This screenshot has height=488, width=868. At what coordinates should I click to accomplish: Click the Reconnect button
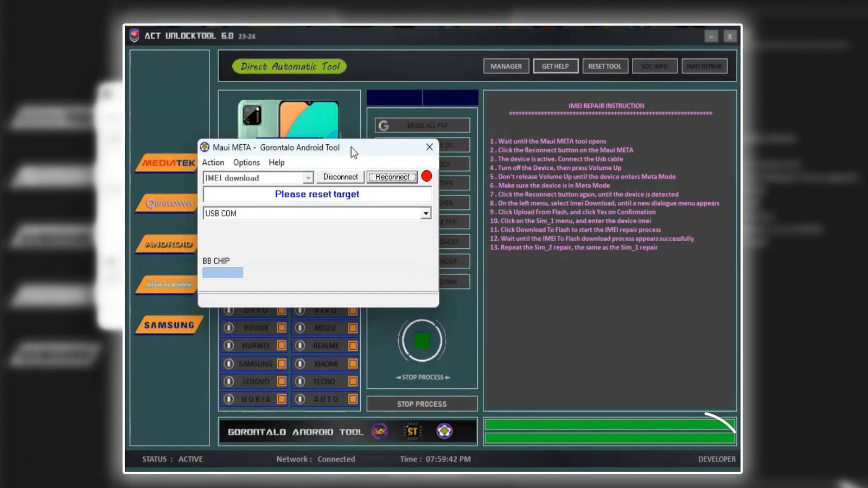tap(392, 177)
